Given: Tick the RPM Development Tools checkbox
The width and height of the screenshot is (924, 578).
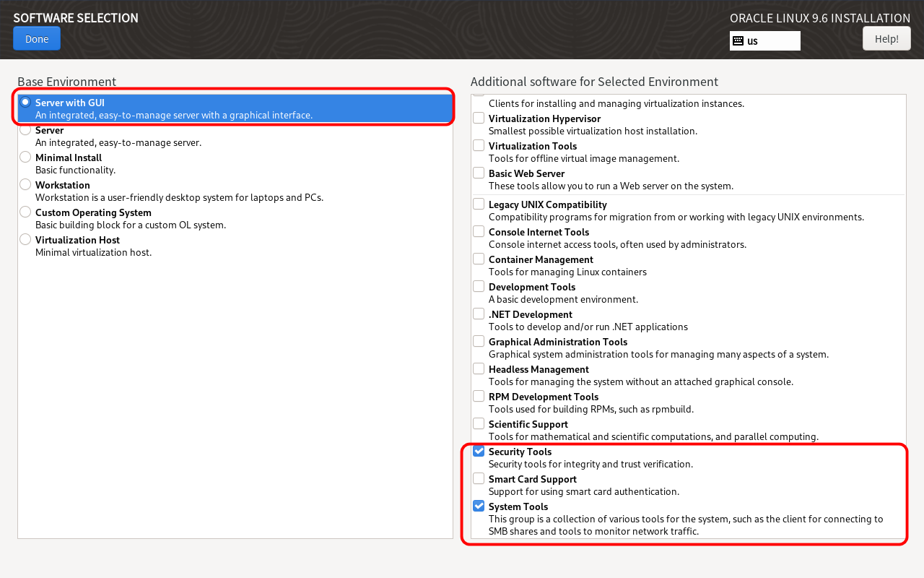Looking at the screenshot, I should (x=479, y=396).
